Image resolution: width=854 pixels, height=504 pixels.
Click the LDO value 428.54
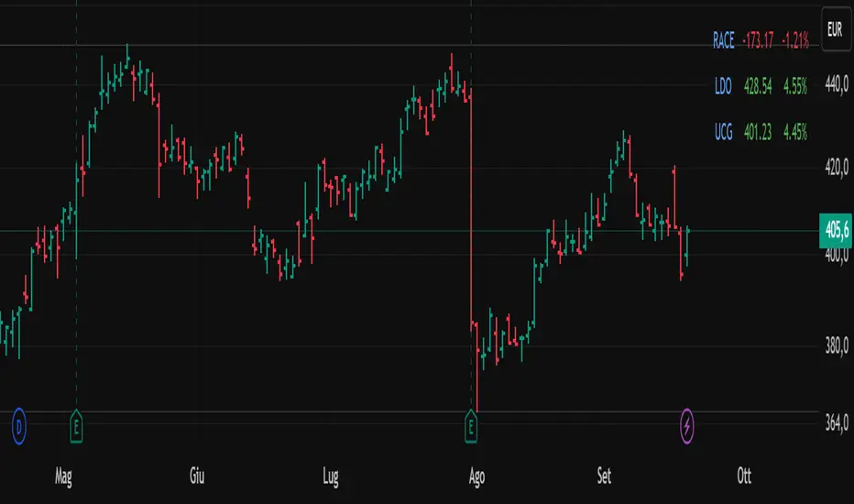point(758,86)
